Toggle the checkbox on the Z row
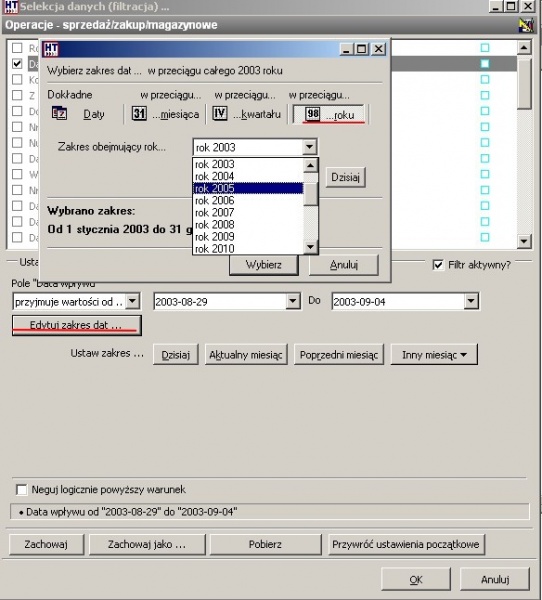Viewport: 542px width, 600px height. (17, 95)
